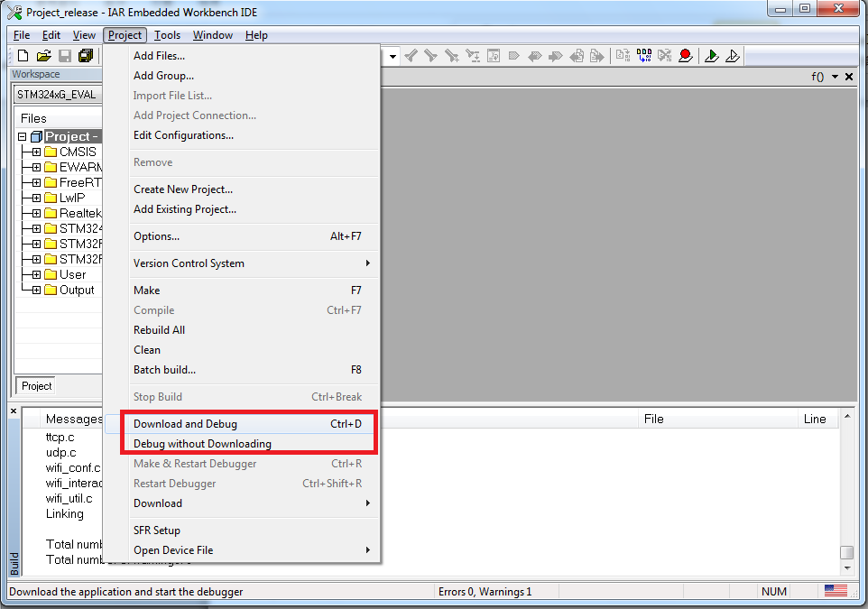The image size is (868, 609).
Task: Click the Next Bookmark arrow icon
Action: click(555, 55)
